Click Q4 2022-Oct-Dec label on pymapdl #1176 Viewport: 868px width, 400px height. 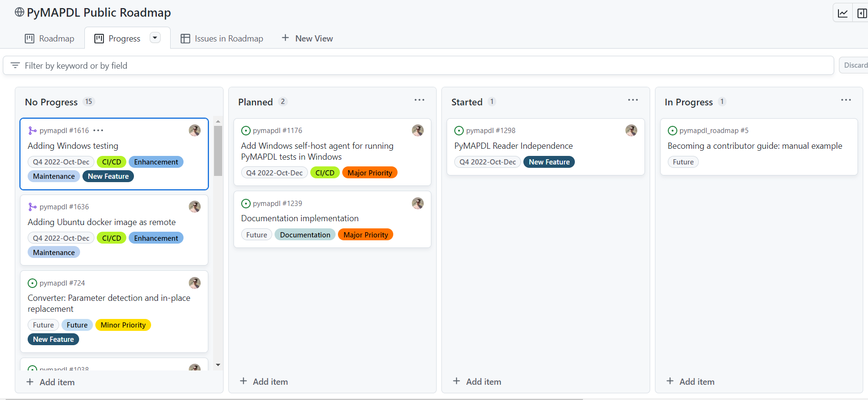[275, 173]
